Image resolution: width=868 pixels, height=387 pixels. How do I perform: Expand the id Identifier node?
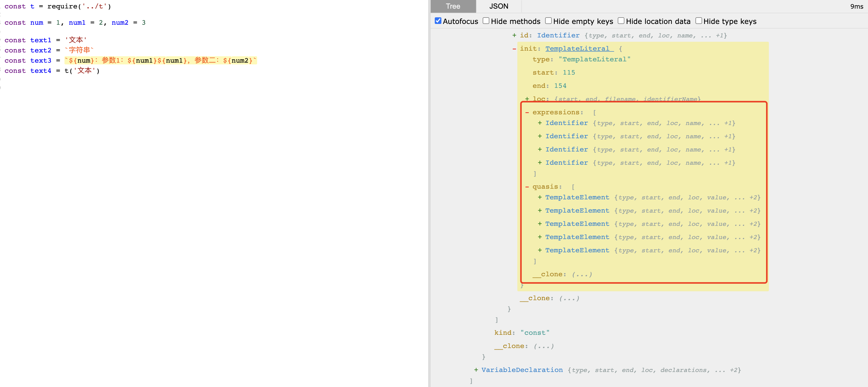tap(514, 35)
